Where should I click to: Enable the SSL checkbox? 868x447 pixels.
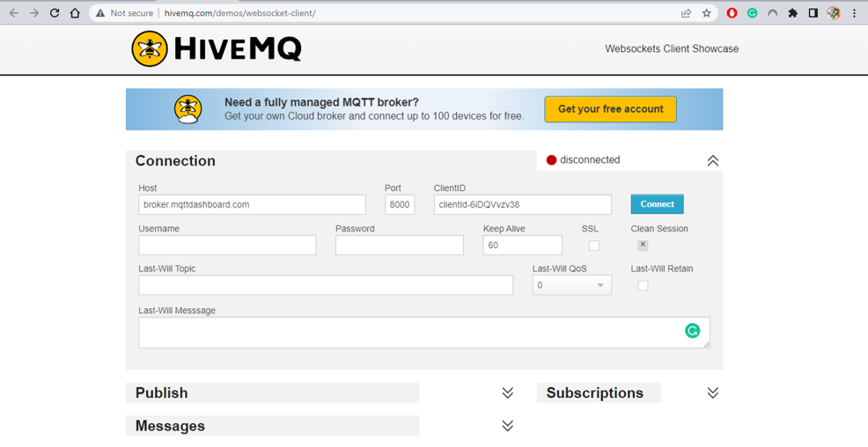tap(593, 245)
